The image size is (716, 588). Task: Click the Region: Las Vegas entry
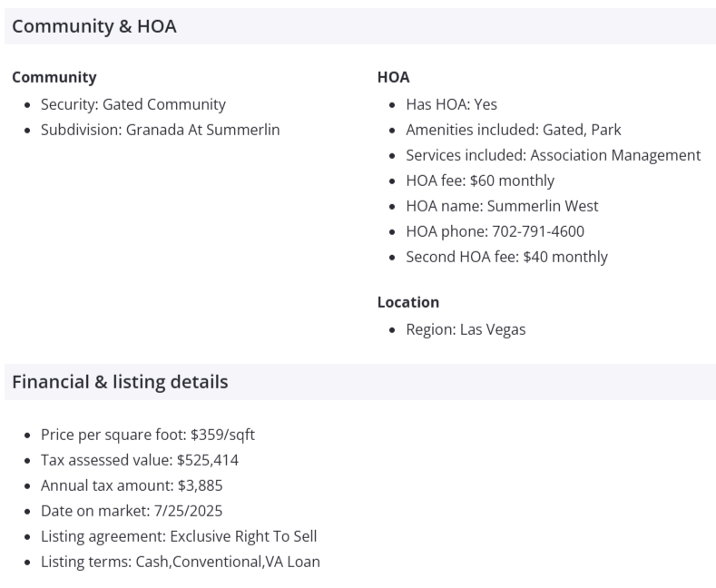pyautogui.click(x=466, y=329)
